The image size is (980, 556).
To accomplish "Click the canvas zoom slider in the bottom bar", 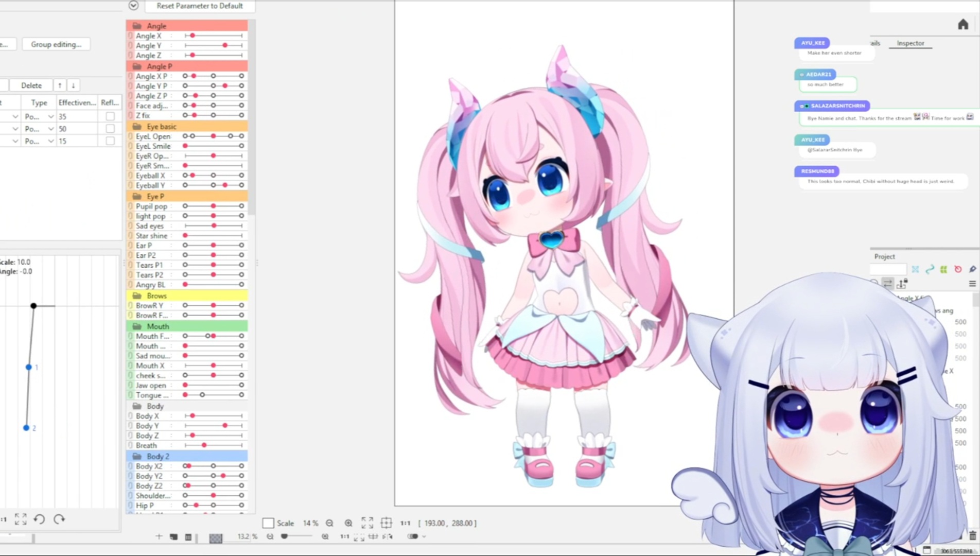I will tap(297, 536).
